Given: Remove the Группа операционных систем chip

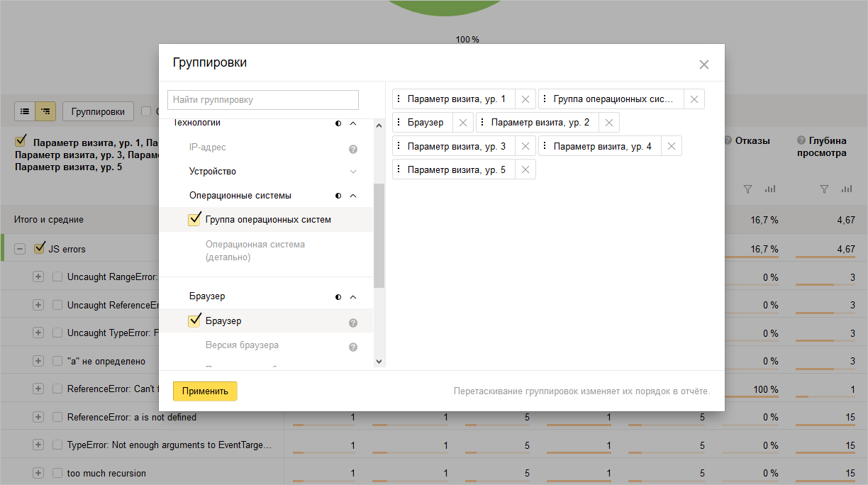Looking at the screenshot, I should coord(694,99).
